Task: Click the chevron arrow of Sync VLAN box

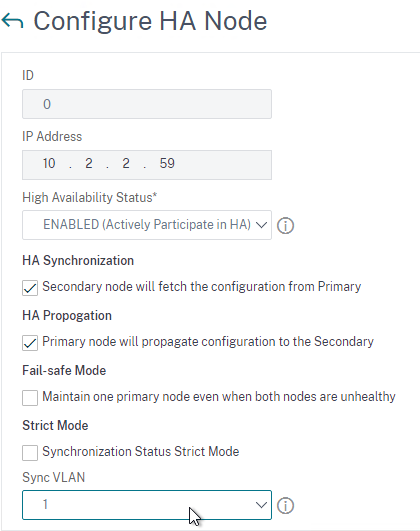Action: point(261,505)
